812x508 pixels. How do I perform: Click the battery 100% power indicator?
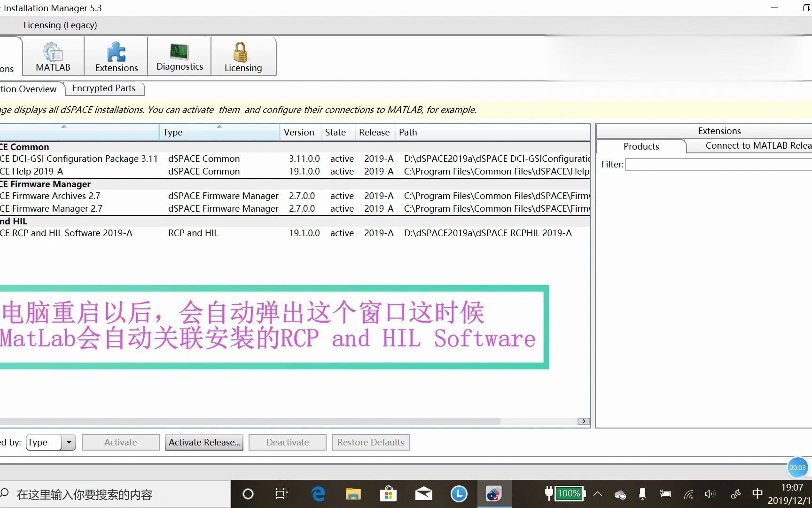565,493
